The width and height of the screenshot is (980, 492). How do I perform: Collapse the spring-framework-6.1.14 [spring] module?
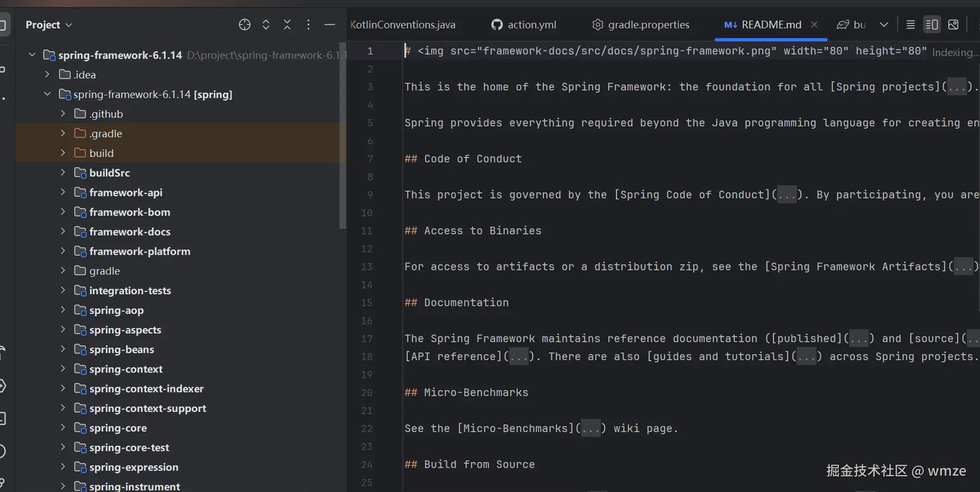coord(47,94)
